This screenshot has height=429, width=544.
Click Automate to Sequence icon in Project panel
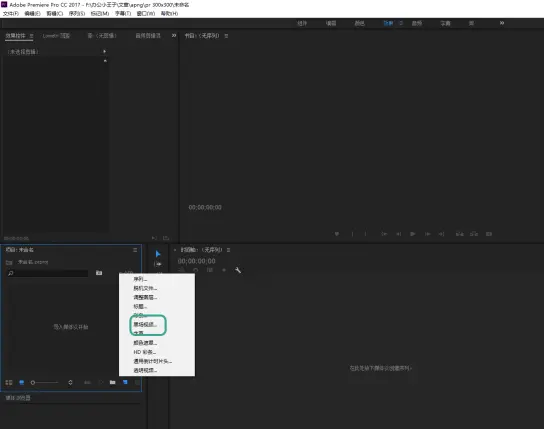87,382
